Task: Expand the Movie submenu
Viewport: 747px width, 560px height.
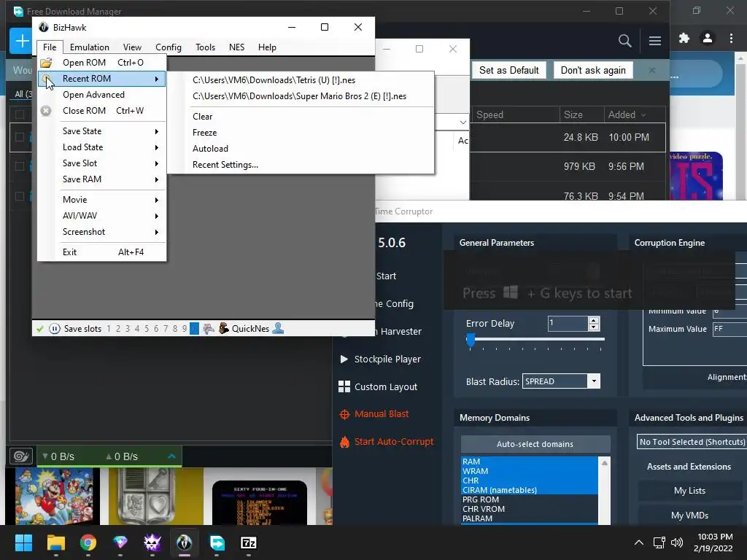Action: [102, 200]
